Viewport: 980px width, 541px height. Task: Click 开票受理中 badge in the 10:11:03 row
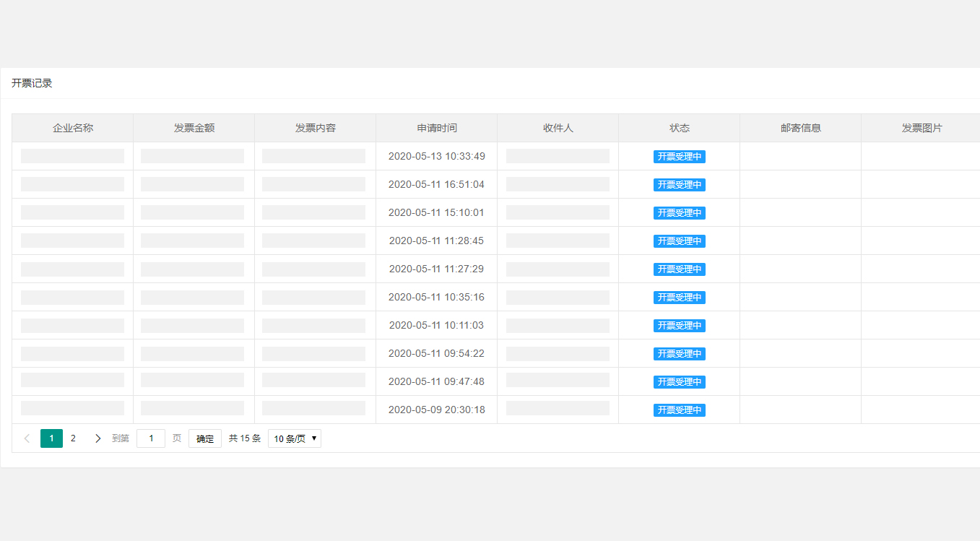pos(680,326)
